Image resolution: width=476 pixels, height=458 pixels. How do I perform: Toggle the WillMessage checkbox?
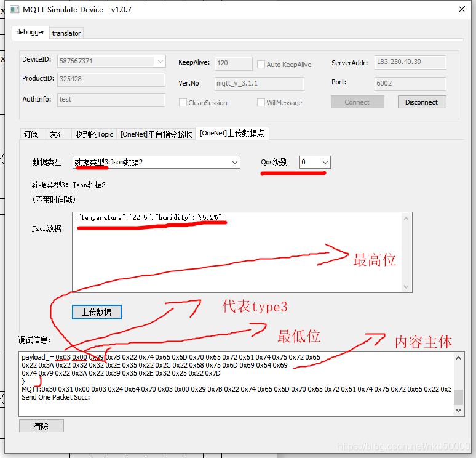pyautogui.click(x=261, y=103)
